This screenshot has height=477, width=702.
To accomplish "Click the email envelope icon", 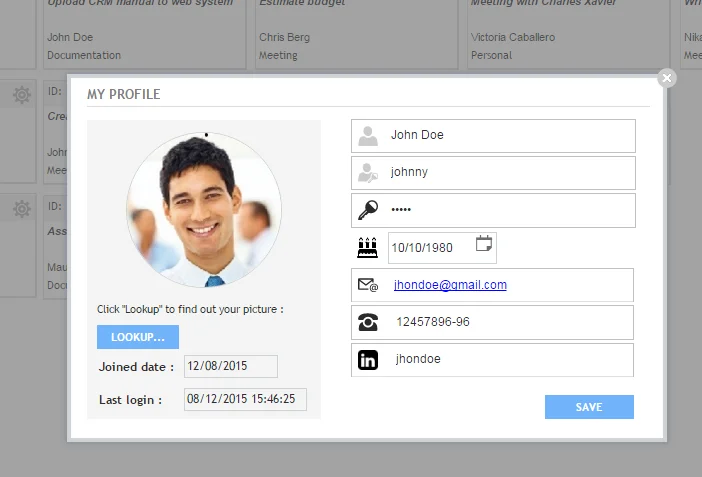I will point(368,285).
